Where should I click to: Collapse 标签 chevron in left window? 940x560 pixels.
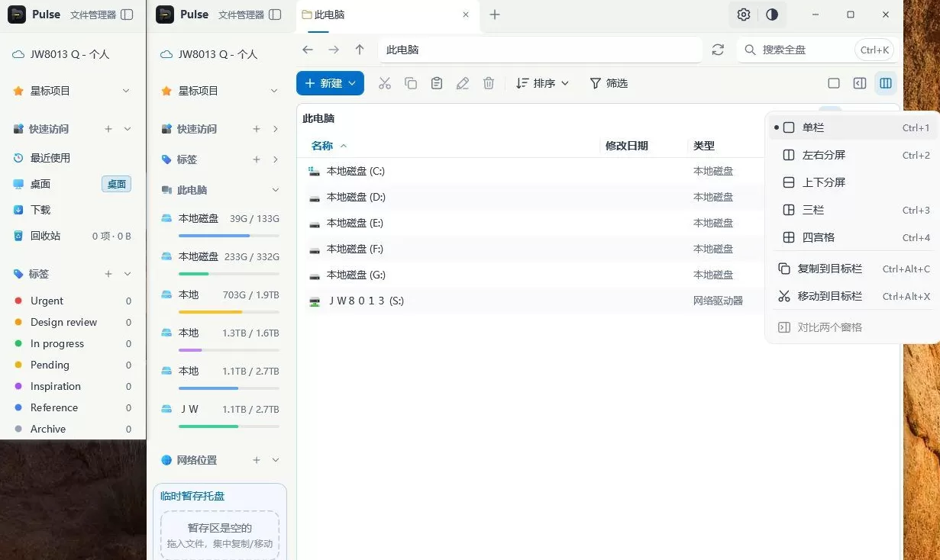point(128,274)
